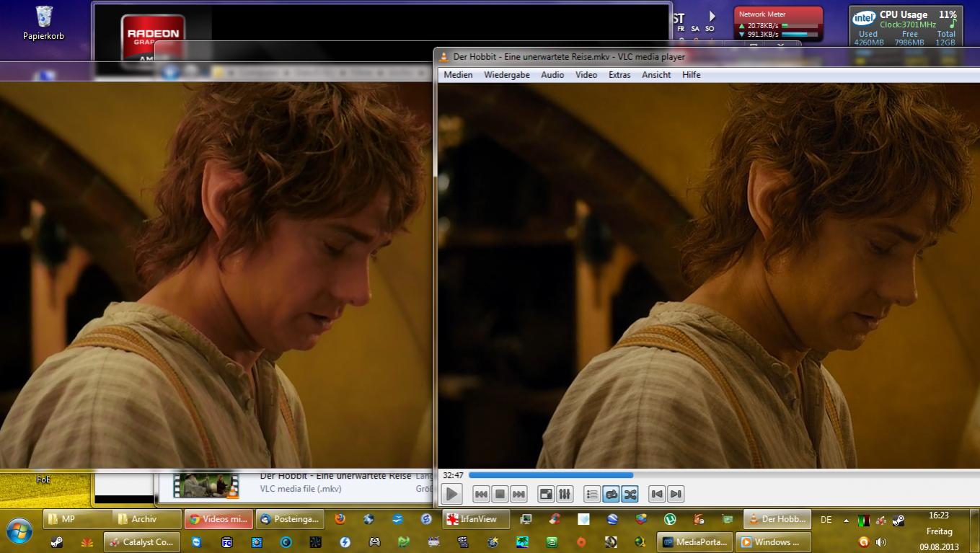This screenshot has width=980, height=553.
Task: Switch to MediaPortal taskbar button
Action: (x=695, y=542)
